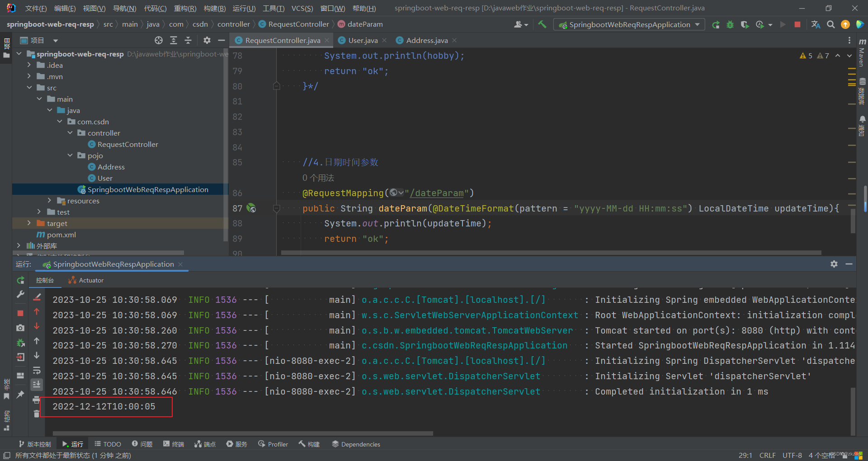Open the 文件(F) menu

(36, 8)
